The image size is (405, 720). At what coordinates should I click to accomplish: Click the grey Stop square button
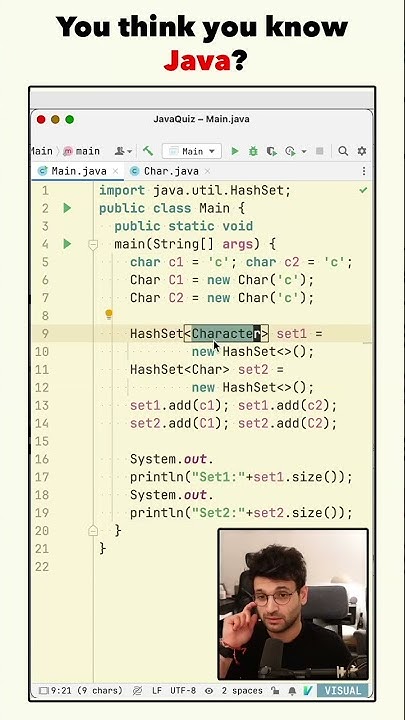click(x=320, y=151)
